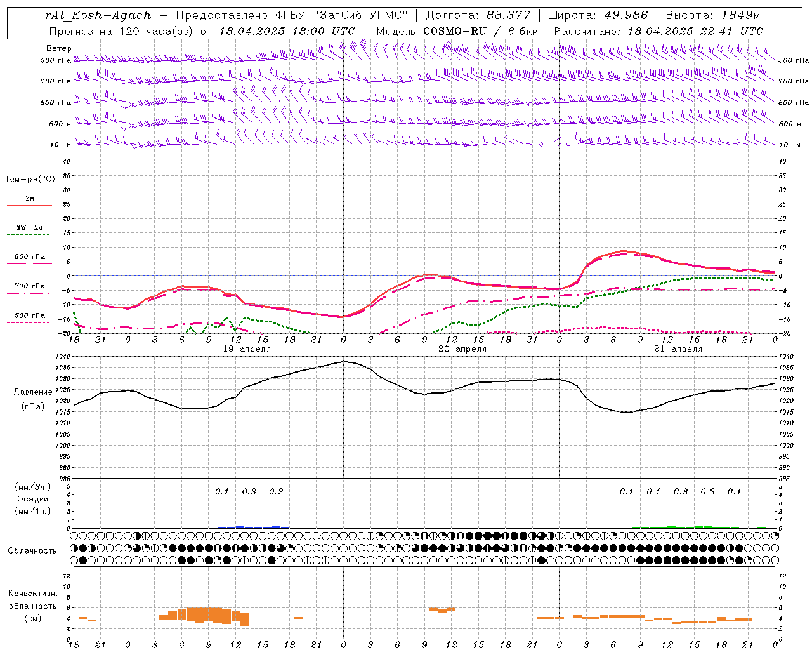
Task: Click the Давление pressure panel label
Action: pos(33,392)
